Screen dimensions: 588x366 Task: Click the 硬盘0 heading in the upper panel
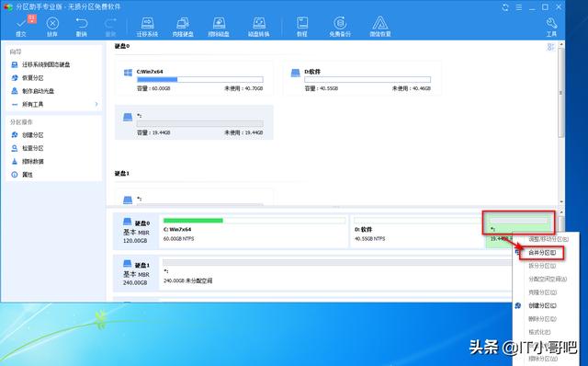(122, 46)
